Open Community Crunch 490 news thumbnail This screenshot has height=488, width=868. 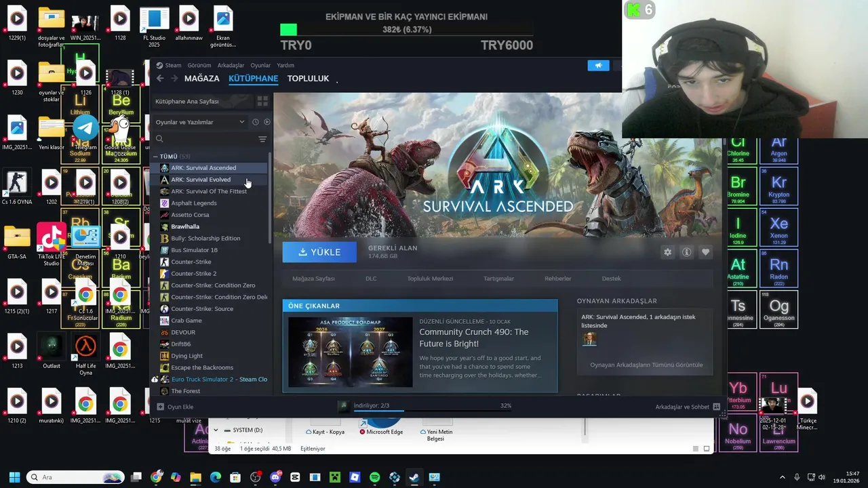point(350,352)
